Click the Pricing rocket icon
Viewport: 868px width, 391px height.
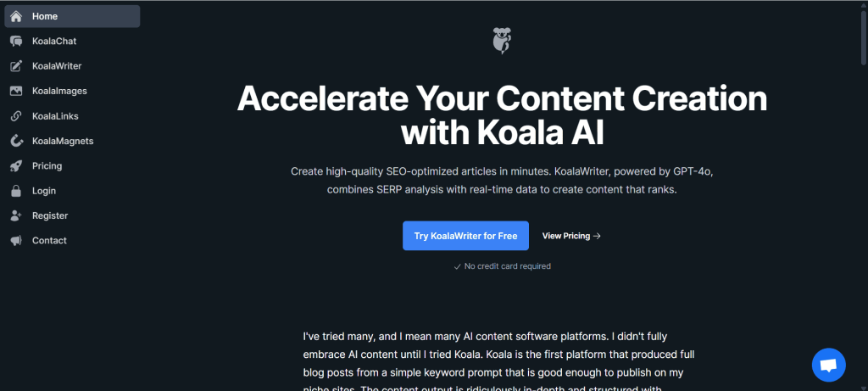coord(16,166)
